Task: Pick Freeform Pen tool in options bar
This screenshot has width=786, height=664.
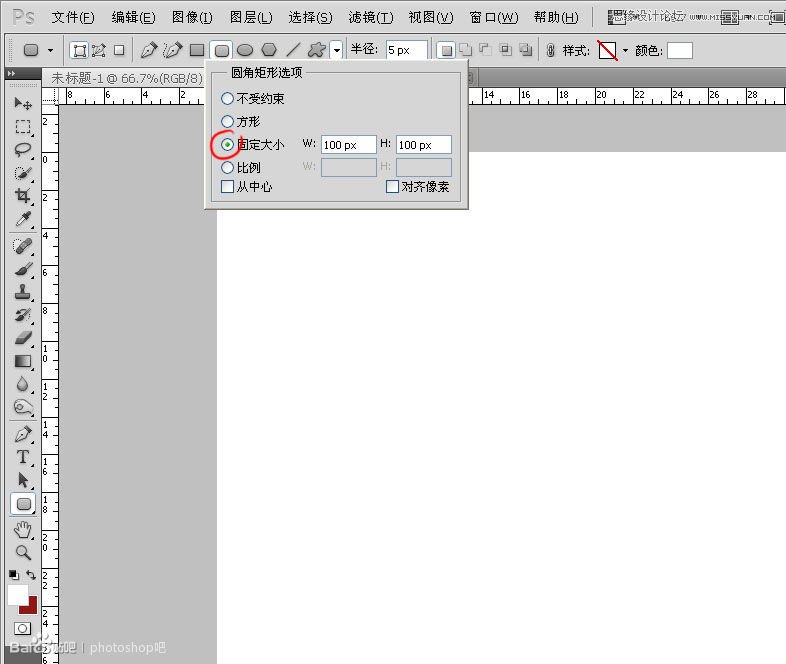Action: click(172, 50)
